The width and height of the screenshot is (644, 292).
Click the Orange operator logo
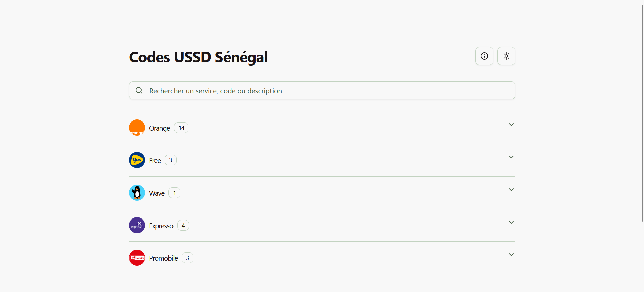coord(137,128)
